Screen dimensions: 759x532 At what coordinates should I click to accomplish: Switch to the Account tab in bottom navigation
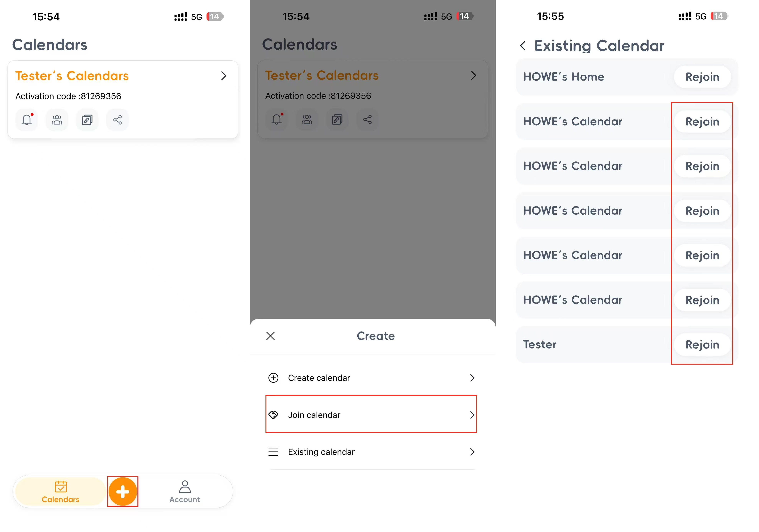(185, 491)
